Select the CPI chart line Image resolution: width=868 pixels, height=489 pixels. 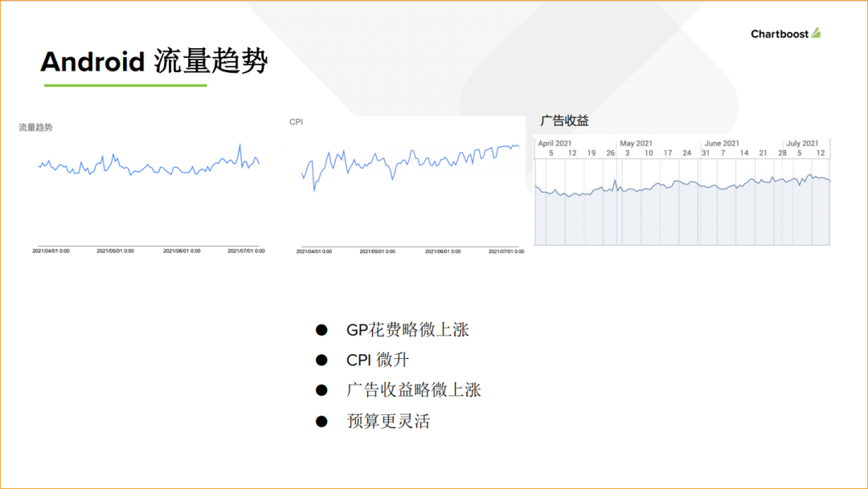click(x=410, y=165)
